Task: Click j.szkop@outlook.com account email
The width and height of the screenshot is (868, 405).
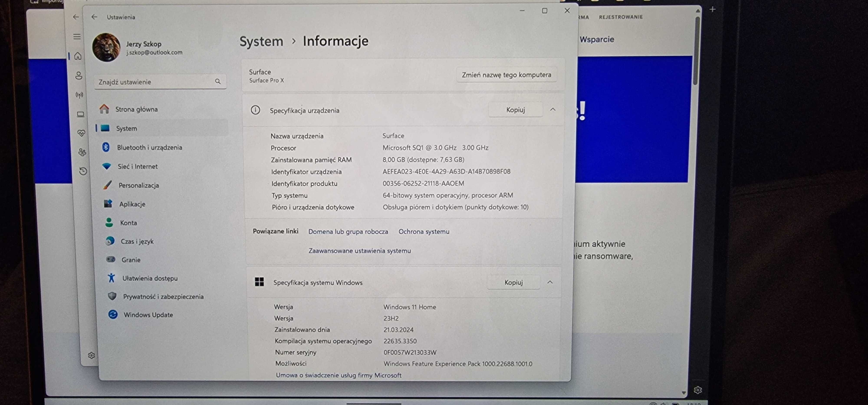Action: (x=154, y=52)
